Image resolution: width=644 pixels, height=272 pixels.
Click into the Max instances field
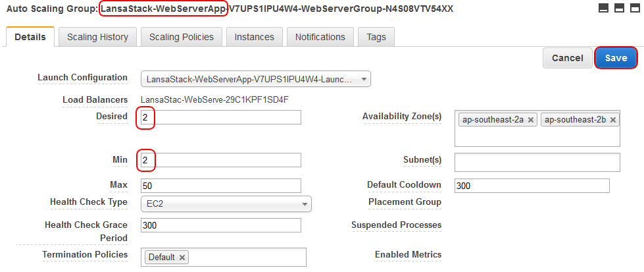pos(221,186)
